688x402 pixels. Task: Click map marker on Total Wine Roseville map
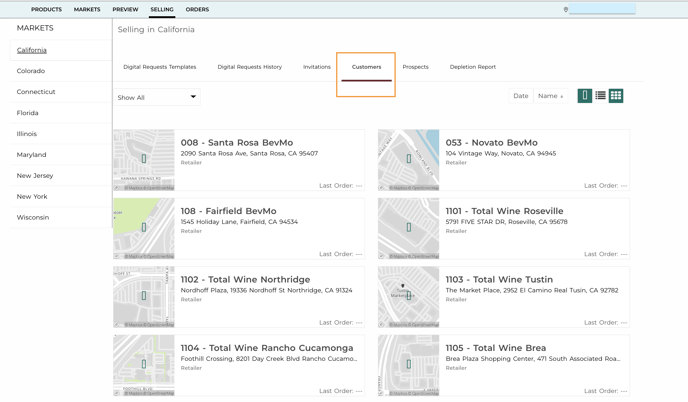pos(408,227)
